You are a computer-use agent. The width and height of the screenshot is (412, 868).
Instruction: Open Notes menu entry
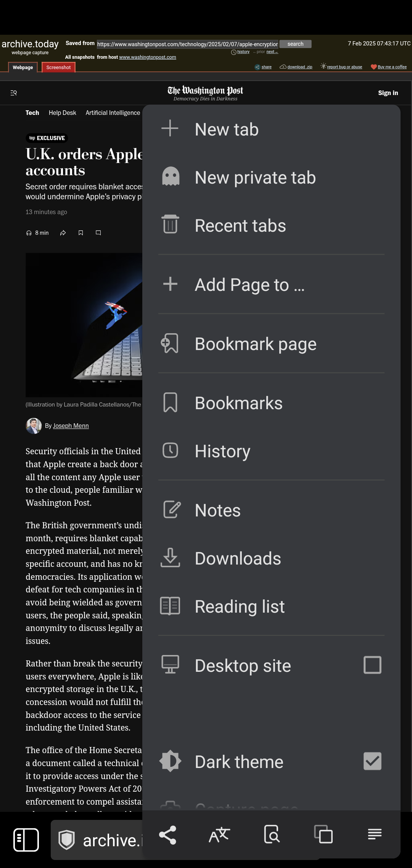(x=271, y=510)
